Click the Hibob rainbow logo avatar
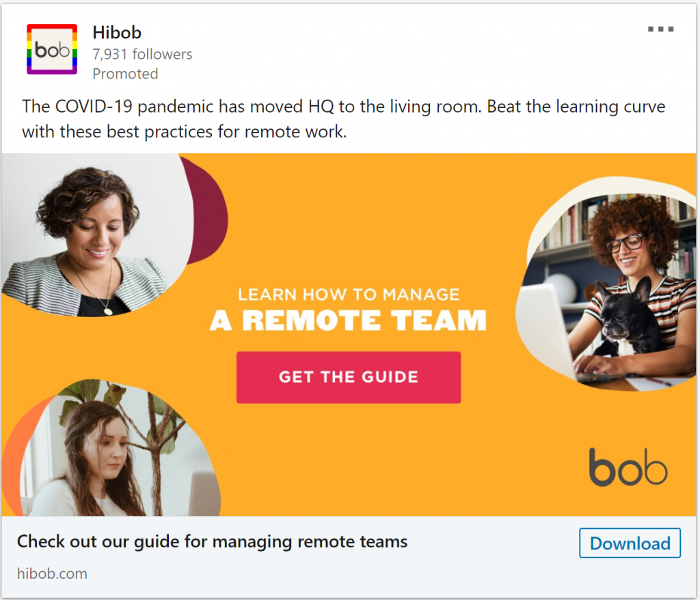Screen dimensions: 700x600 point(52,49)
